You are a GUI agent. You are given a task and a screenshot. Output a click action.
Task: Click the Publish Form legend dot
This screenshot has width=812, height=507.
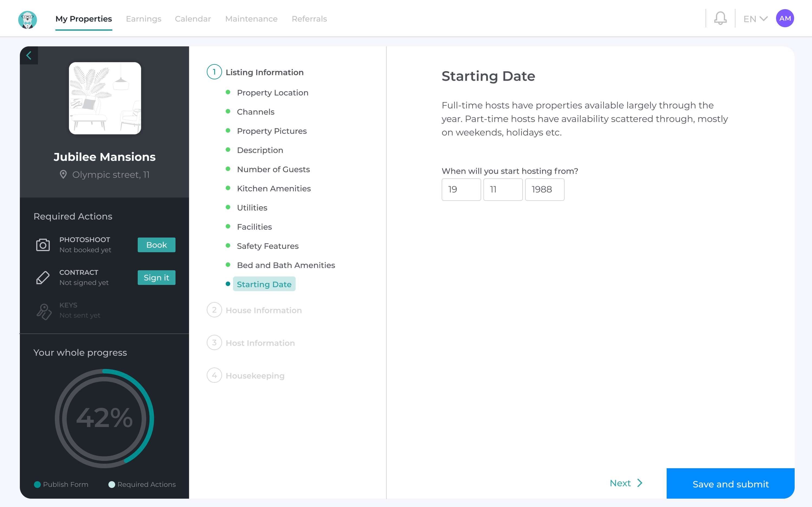point(37,484)
